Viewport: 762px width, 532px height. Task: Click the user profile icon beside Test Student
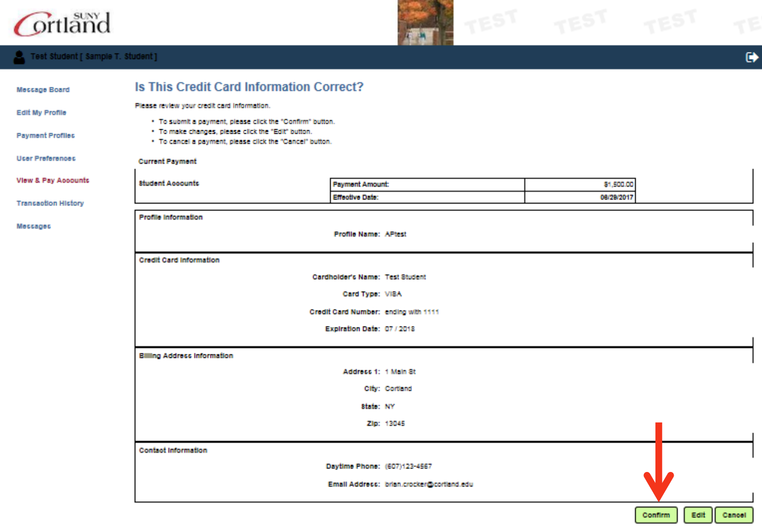tap(19, 57)
